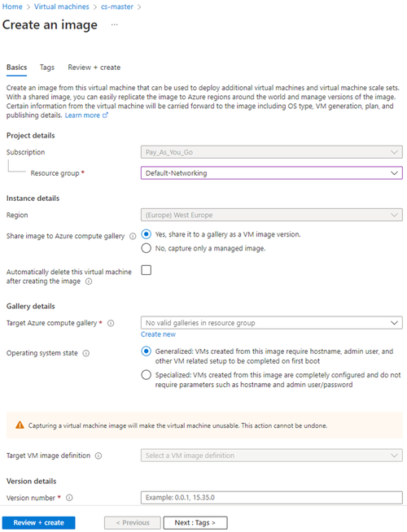Select the Generalized operating system state

147,351
